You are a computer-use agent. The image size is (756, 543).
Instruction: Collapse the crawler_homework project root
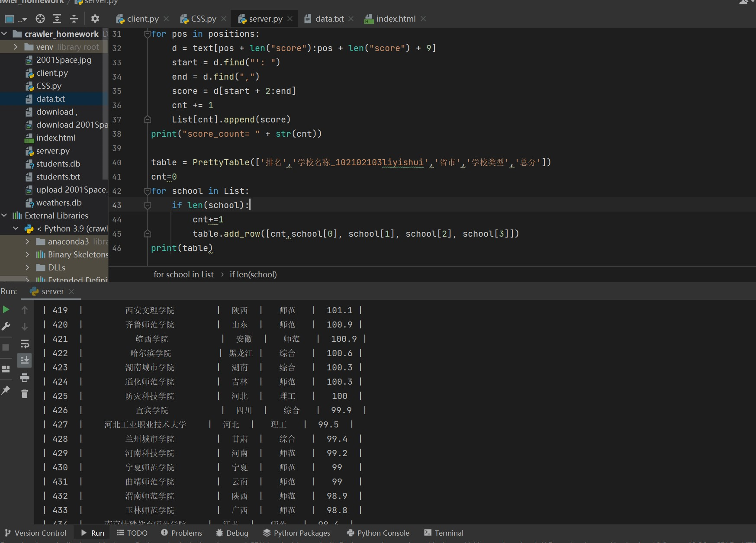click(x=4, y=34)
